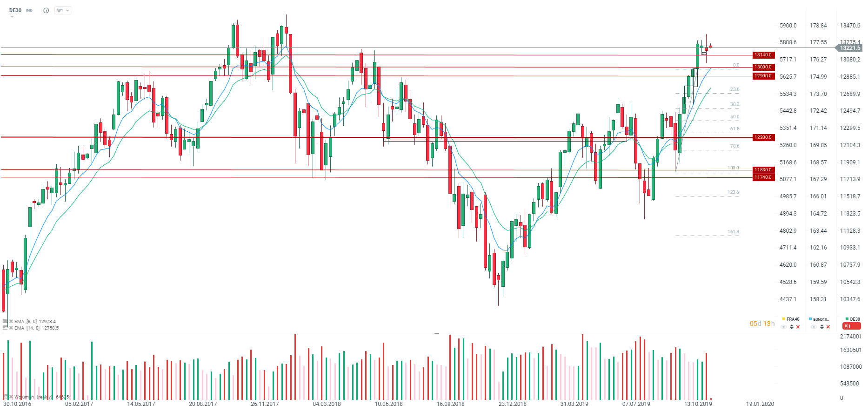Image resolution: width=868 pixels, height=412 pixels.
Task: Remove the BUND10 comparison symbol
Action: [x=828, y=327]
